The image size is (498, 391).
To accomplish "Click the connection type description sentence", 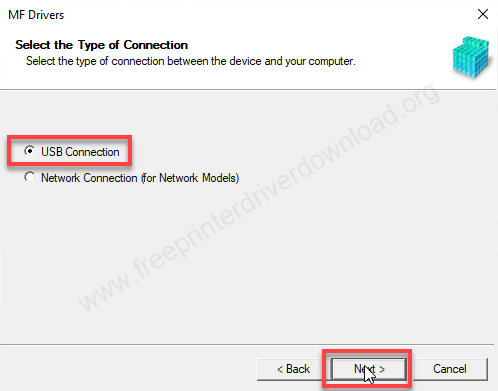I will click(191, 61).
